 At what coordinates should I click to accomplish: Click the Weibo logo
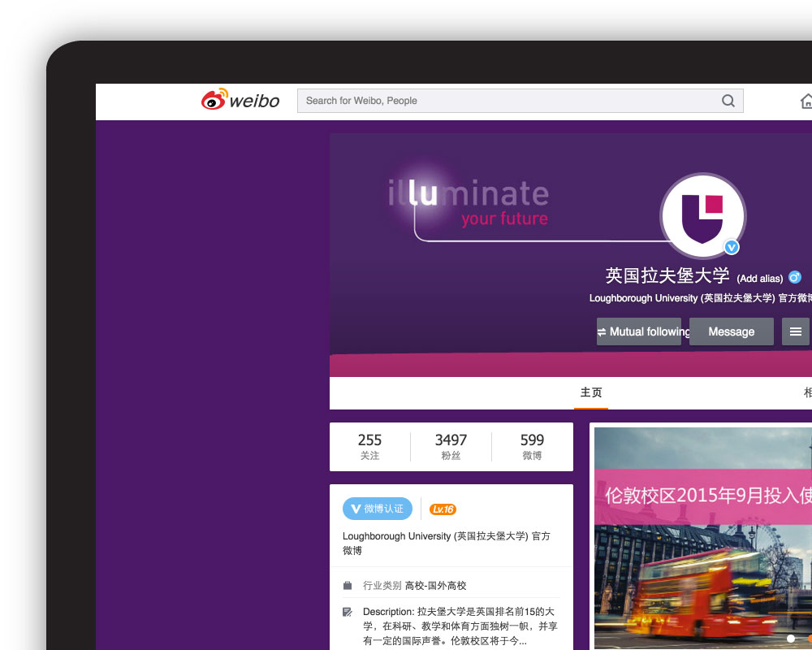point(240,99)
